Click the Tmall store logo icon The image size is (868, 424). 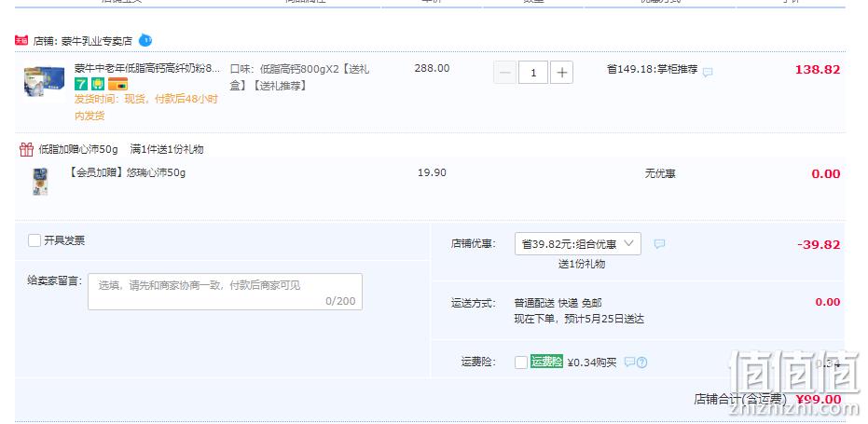[x=21, y=40]
